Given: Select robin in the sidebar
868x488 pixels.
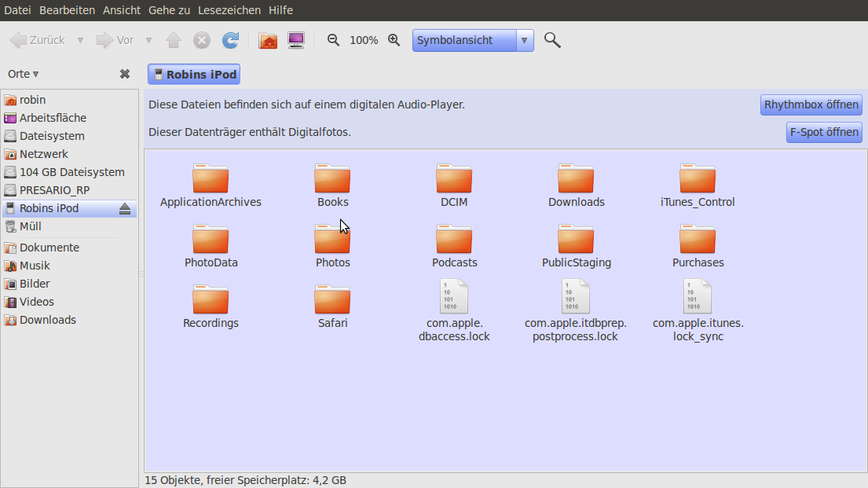Looking at the screenshot, I should [x=69, y=100].
